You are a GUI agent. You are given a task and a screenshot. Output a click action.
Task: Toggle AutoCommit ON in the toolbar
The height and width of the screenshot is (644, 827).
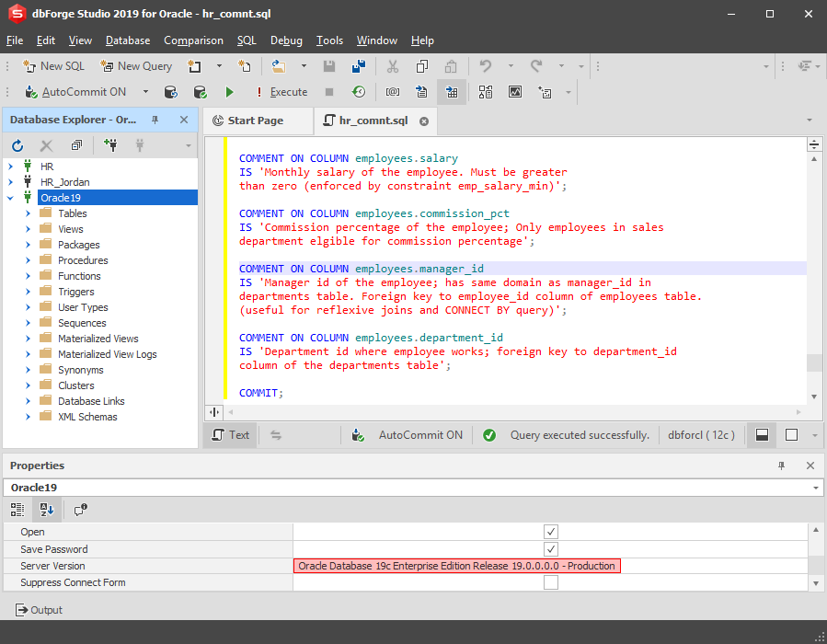76,92
